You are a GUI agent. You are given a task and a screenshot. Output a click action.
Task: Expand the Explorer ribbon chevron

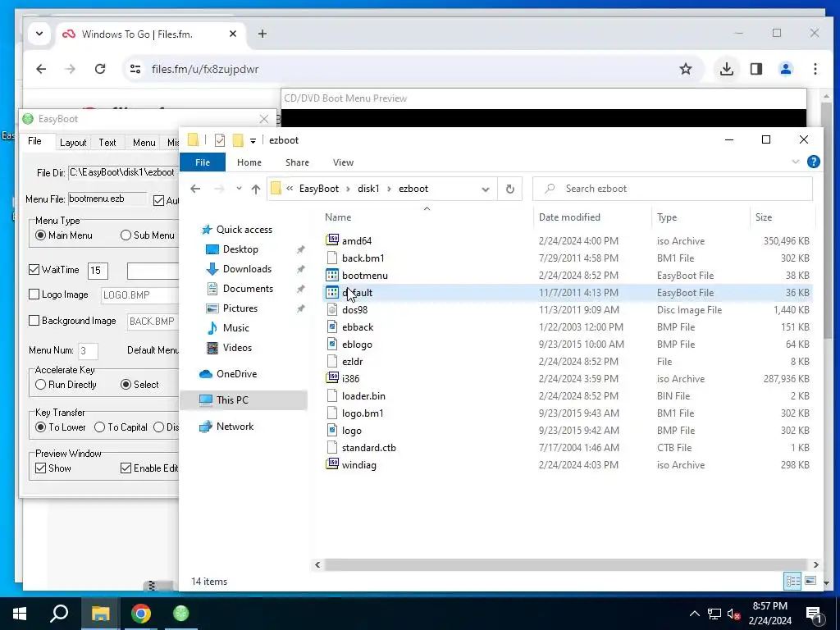(x=796, y=162)
